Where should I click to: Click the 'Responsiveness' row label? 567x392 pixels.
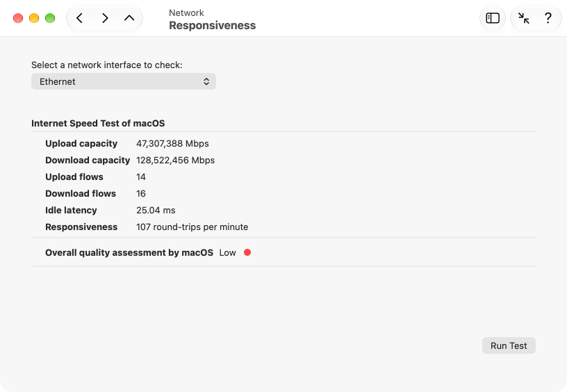[81, 227]
